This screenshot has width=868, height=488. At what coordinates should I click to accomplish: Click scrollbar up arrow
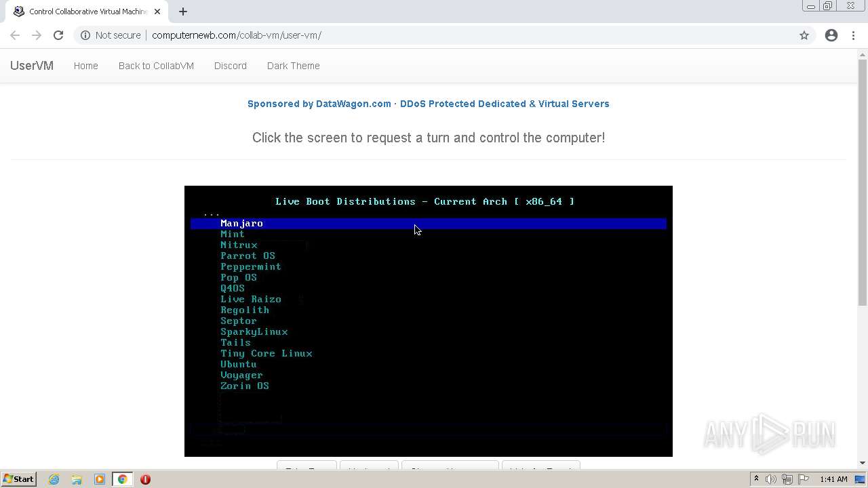click(863, 54)
